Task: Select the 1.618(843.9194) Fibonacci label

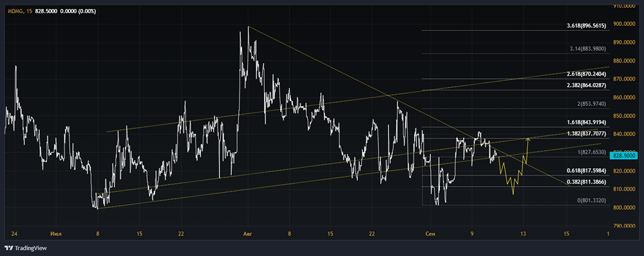Action: [586, 122]
